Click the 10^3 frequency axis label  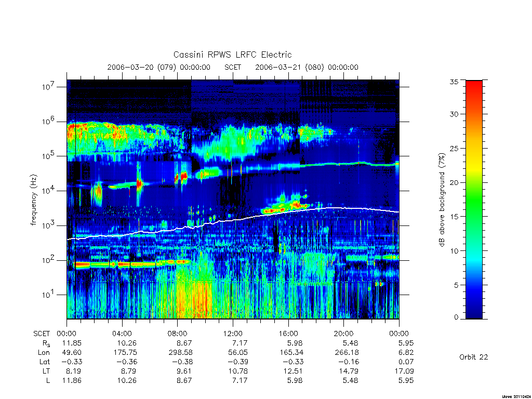(x=48, y=225)
